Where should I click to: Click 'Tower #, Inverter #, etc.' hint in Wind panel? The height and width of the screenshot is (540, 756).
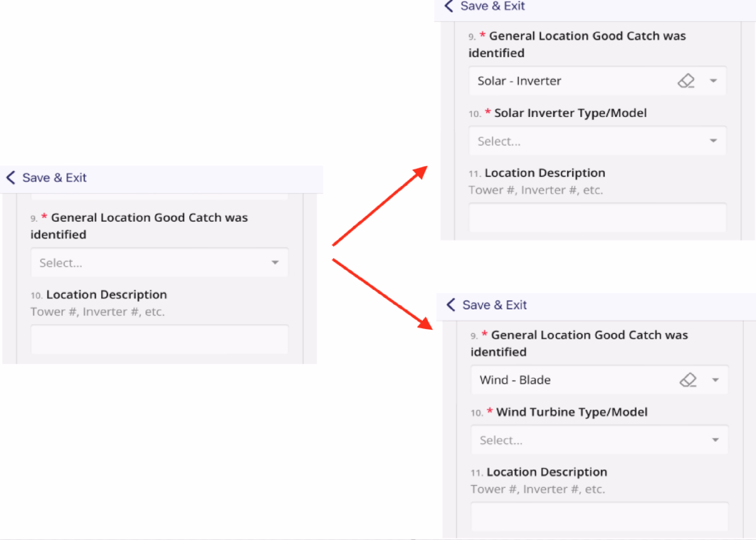[538, 489]
